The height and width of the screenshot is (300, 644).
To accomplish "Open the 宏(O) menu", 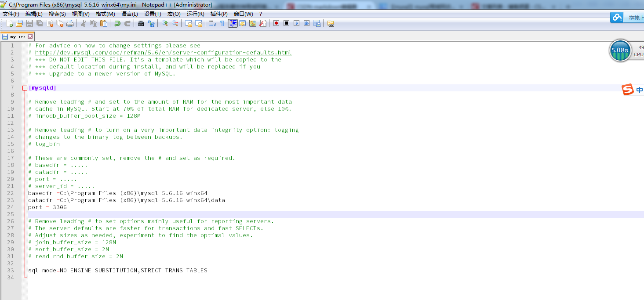I will tap(174, 14).
